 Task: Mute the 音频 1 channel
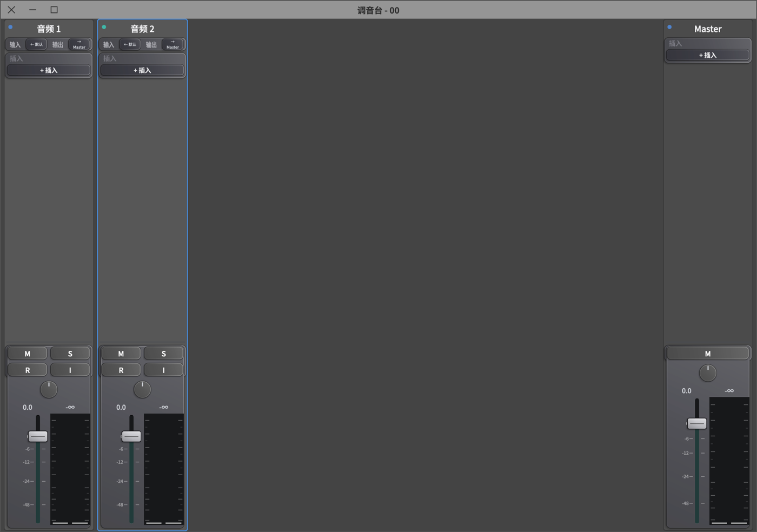28,354
